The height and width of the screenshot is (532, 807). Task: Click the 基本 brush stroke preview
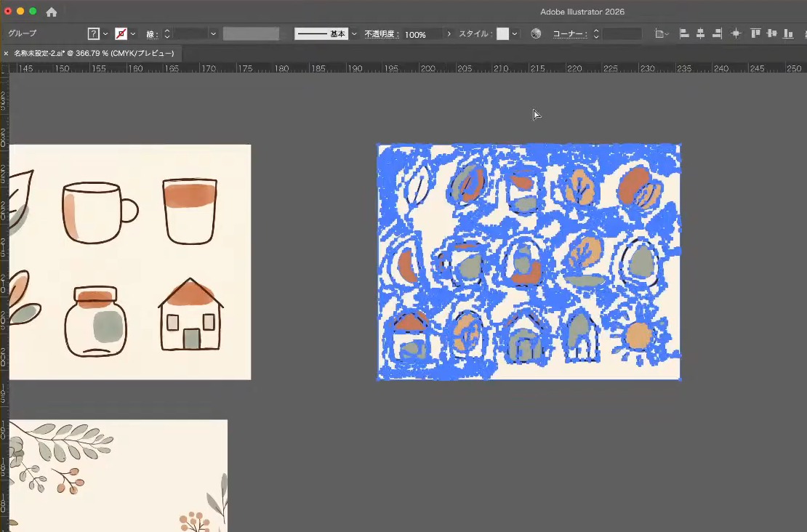point(321,34)
